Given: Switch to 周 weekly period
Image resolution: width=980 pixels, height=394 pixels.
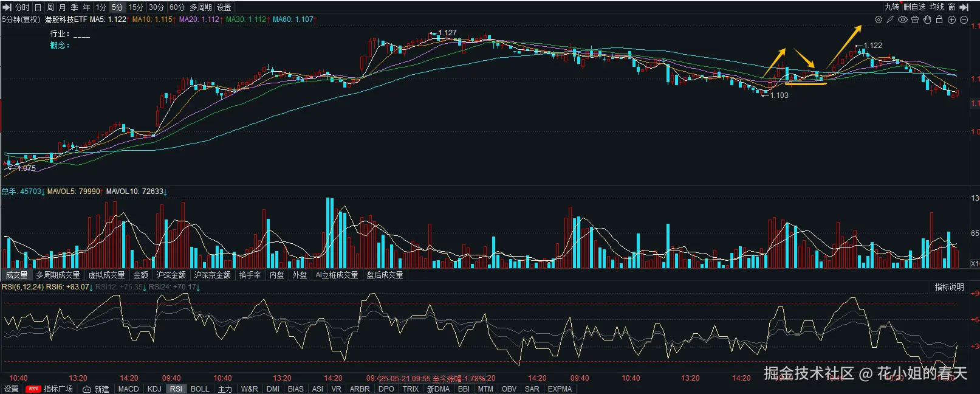Looking at the screenshot, I should [50, 7].
